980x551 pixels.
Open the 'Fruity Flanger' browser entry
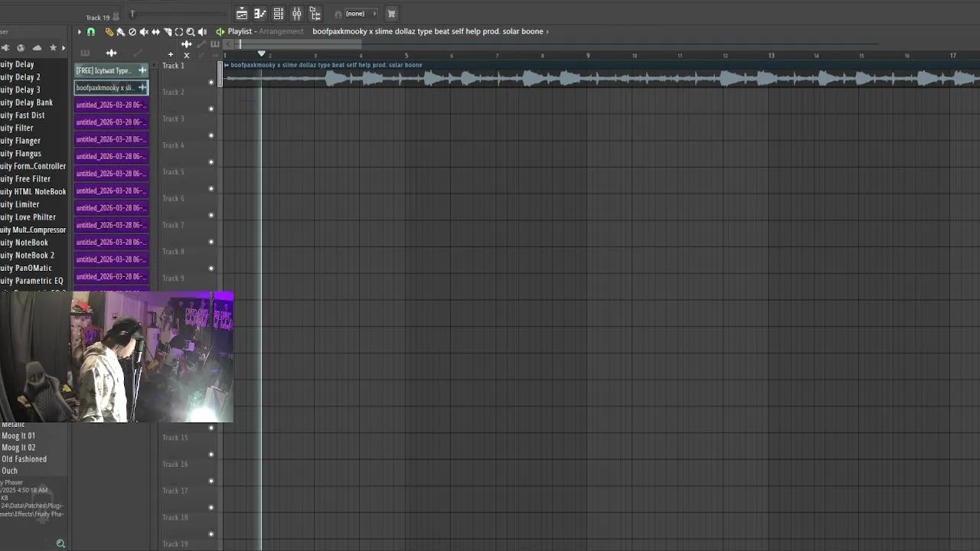coord(20,141)
